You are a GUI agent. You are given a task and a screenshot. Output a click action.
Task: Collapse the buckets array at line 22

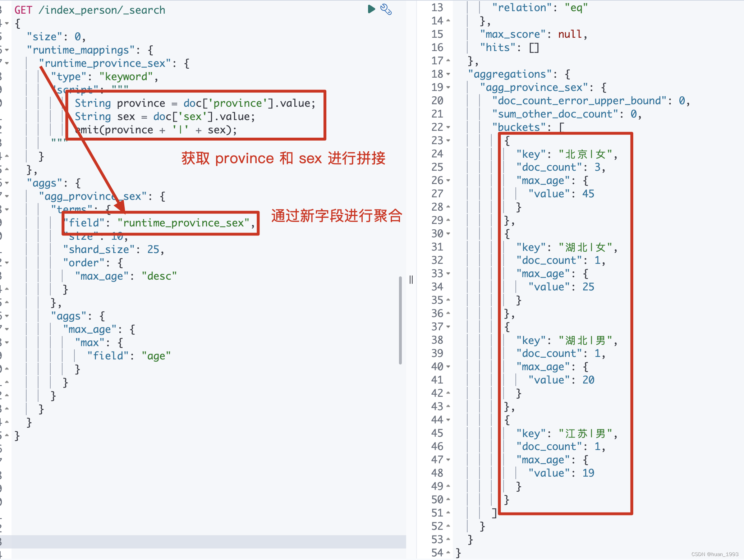coord(448,127)
